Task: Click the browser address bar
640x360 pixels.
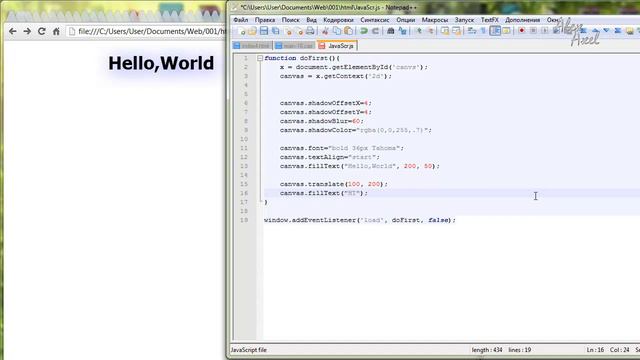Action: point(146,31)
